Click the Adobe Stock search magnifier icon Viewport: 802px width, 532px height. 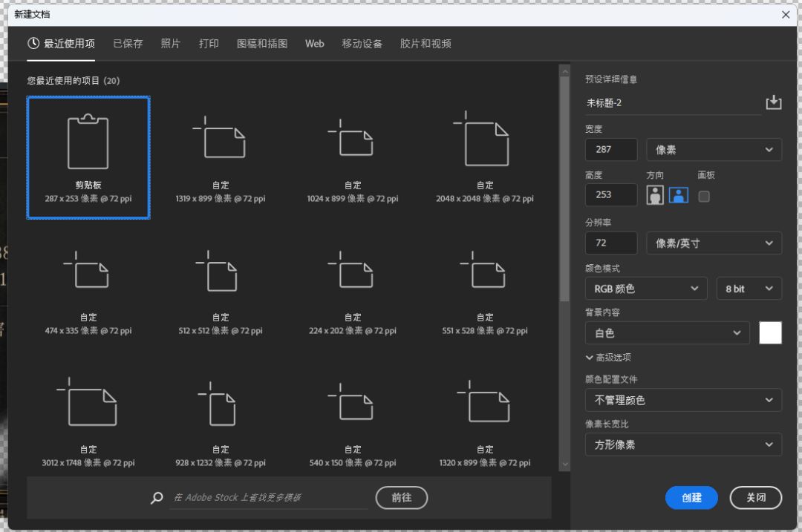coord(157,498)
